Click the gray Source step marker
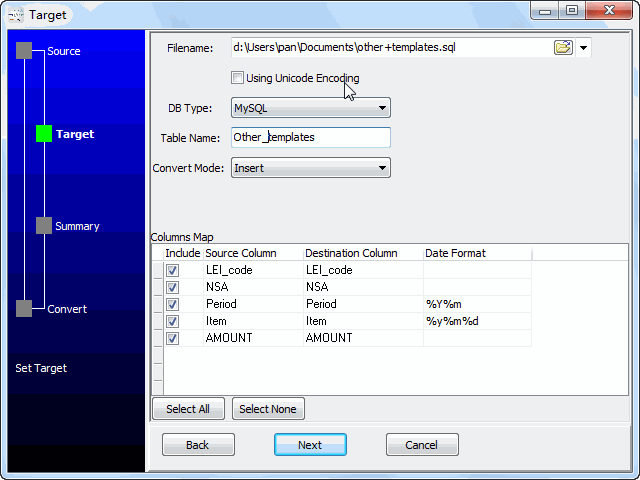This screenshot has height=480, width=640. click(24, 52)
